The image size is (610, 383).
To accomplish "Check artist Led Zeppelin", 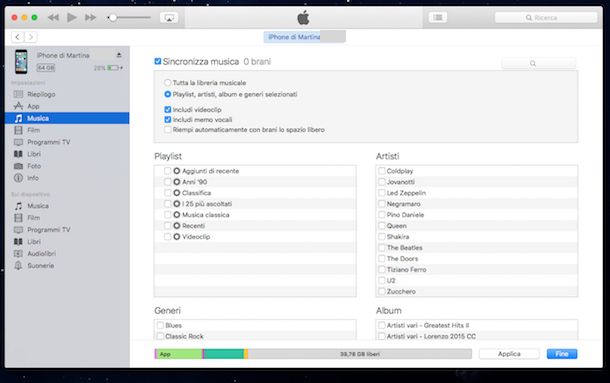I will pos(382,193).
